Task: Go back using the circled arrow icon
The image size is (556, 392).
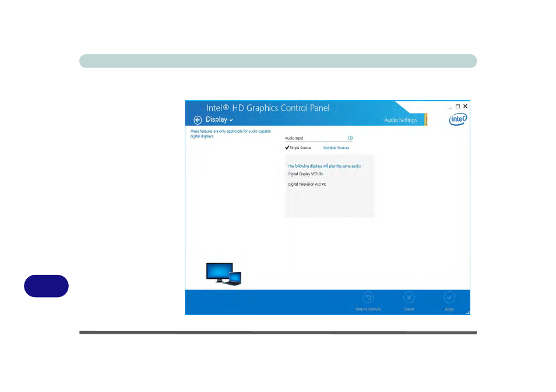Action: pyautogui.click(x=198, y=120)
